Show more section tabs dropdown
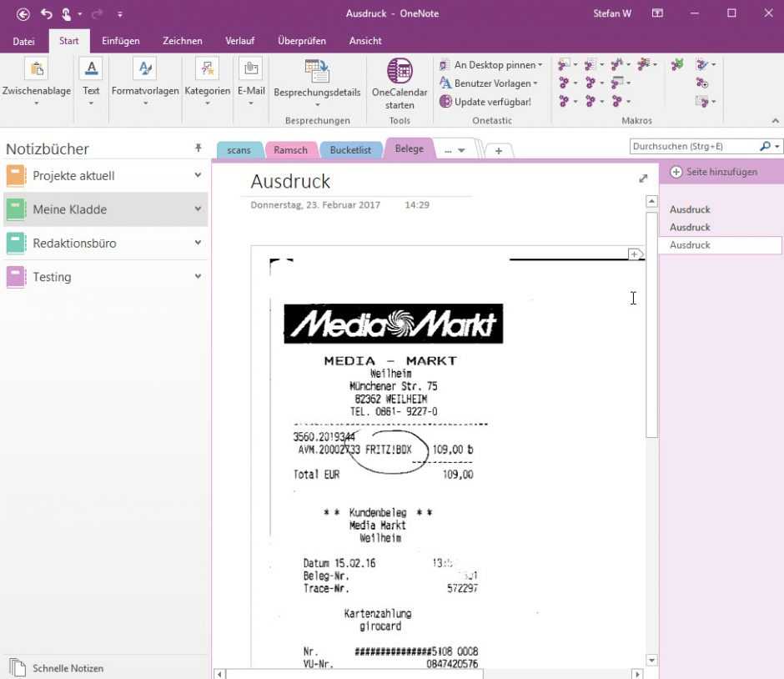The image size is (784, 679). point(455,150)
